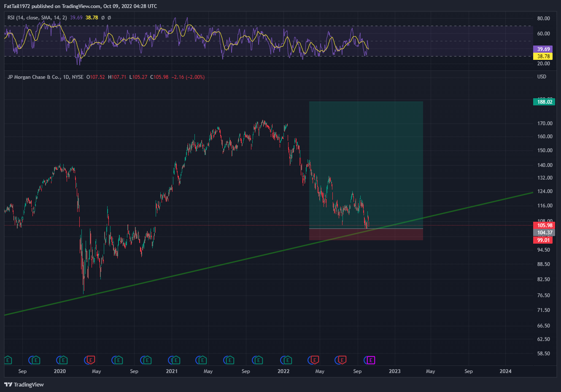
Task: Click the green earnings marker right of Sep 2019
Action: point(36,360)
